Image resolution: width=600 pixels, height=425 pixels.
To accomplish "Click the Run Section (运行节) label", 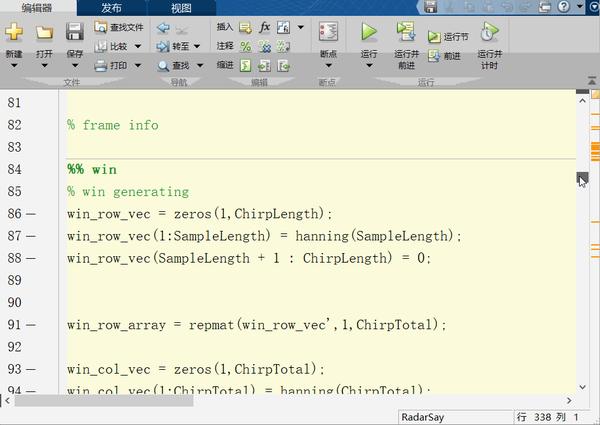I will tap(456, 37).
